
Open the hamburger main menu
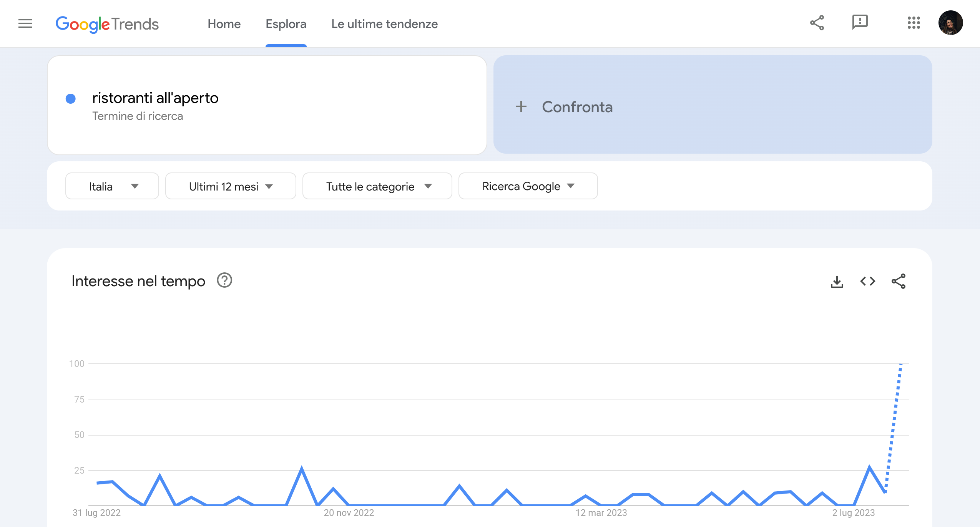[25, 24]
